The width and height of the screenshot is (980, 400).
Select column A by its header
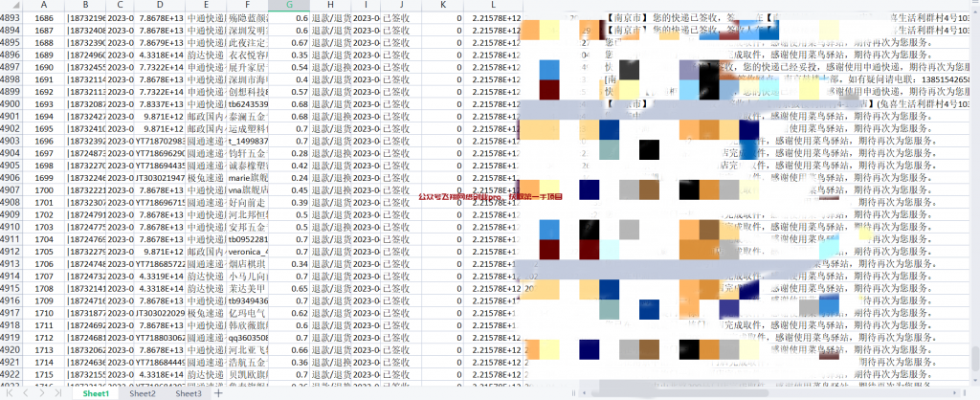(43, 5)
